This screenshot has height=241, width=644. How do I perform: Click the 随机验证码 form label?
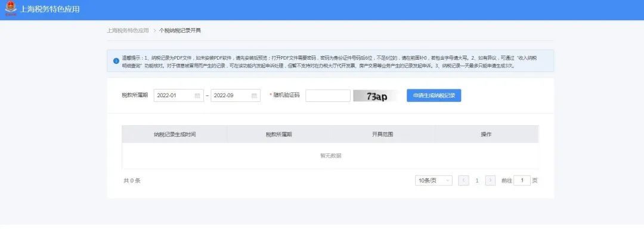tap(286, 95)
